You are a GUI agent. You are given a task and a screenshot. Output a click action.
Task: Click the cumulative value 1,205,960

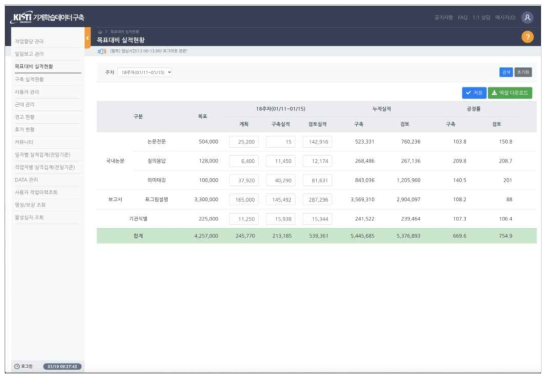[x=409, y=180]
